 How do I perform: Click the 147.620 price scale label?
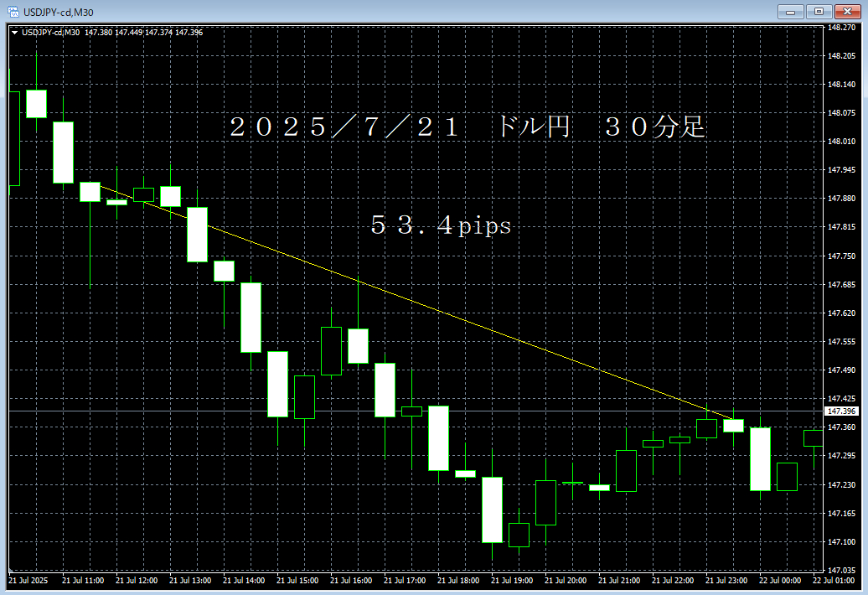841,313
